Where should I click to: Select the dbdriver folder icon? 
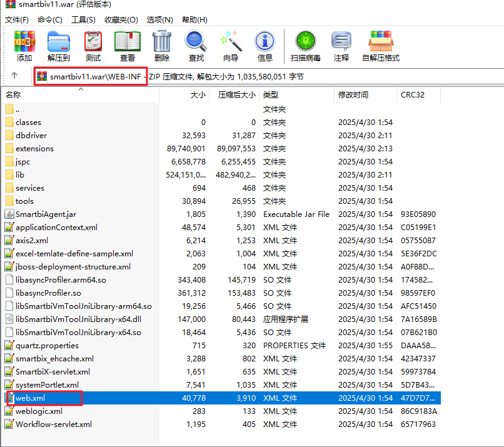pos(9,135)
